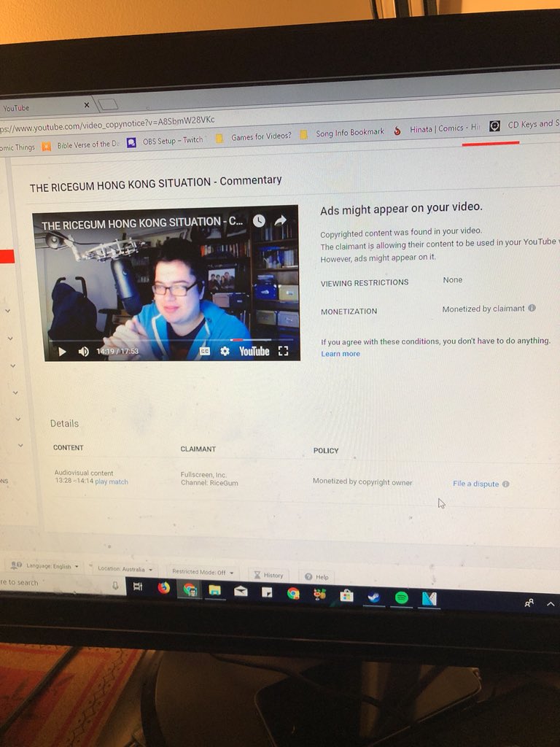The height and width of the screenshot is (747, 560).
Task: Click the info icon beside File a dispute
Action: pos(506,484)
